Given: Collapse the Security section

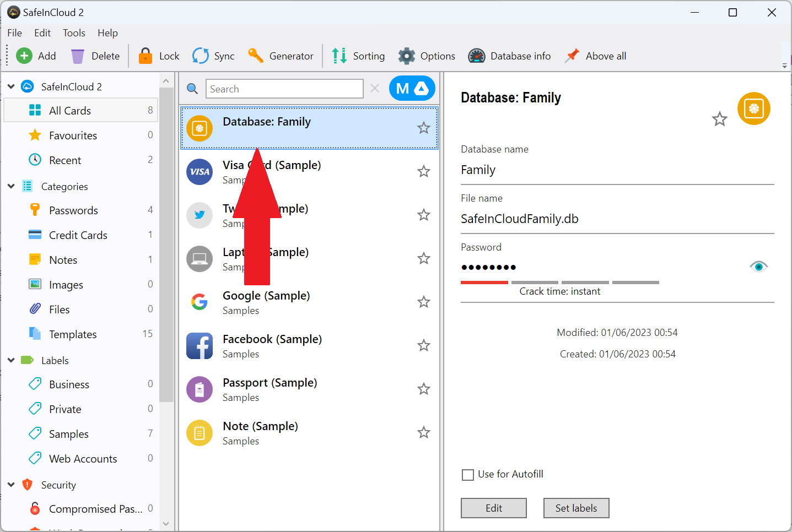Looking at the screenshot, I should click(11, 485).
